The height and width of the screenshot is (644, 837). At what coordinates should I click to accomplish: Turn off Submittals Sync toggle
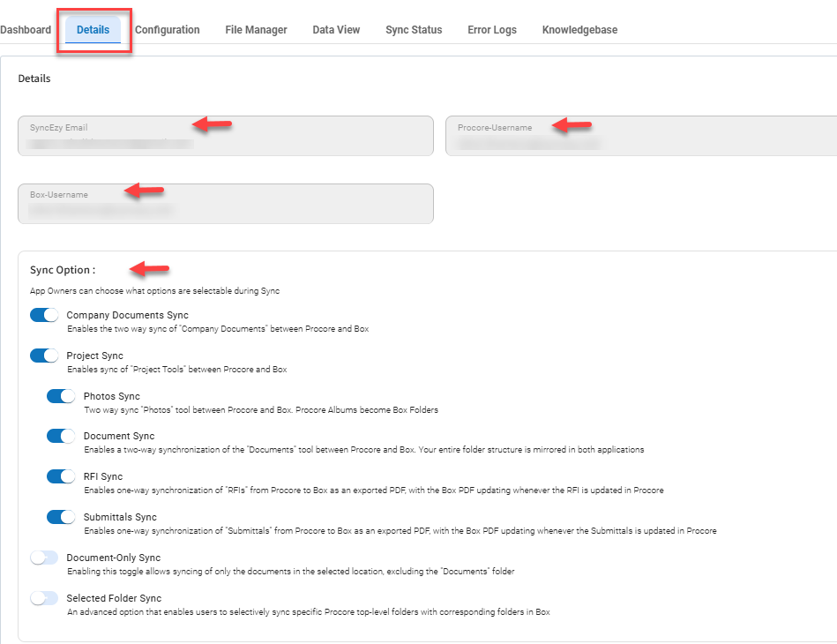(61, 517)
